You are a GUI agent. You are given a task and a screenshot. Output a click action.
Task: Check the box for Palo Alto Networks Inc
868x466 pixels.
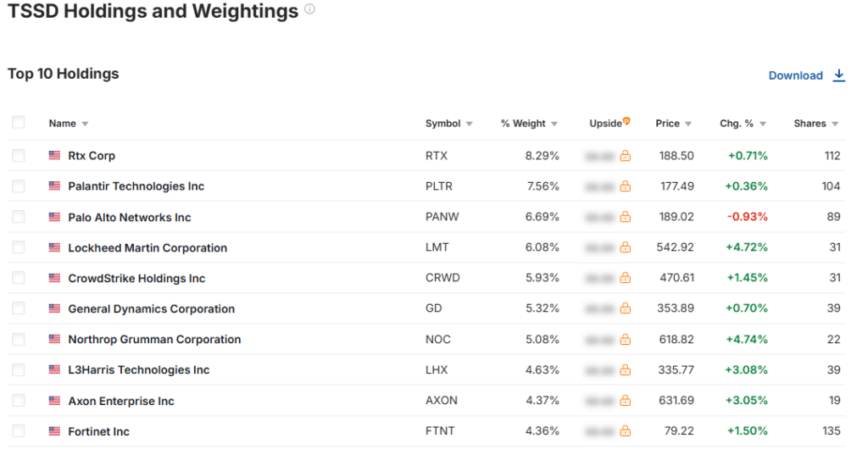(19, 217)
